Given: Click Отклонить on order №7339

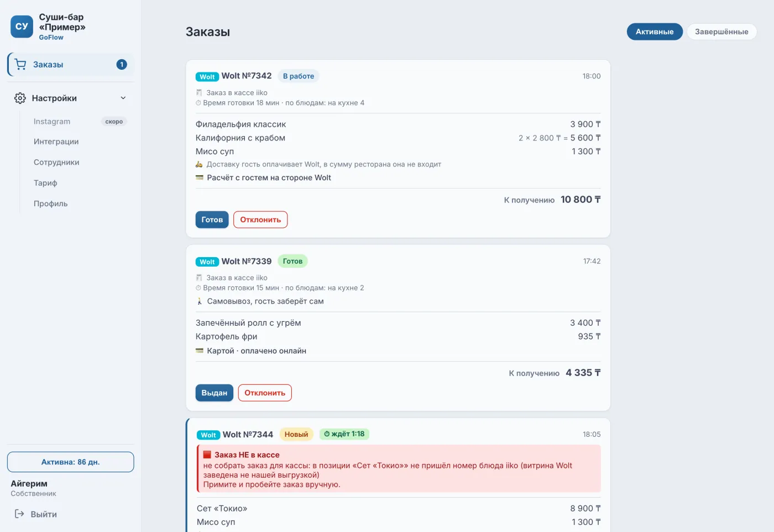Looking at the screenshot, I should click(x=265, y=393).
